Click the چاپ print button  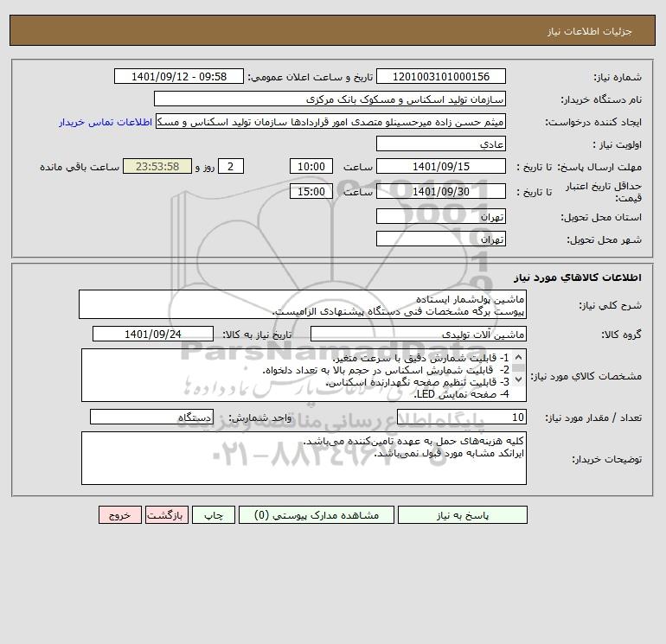click(214, 515)
